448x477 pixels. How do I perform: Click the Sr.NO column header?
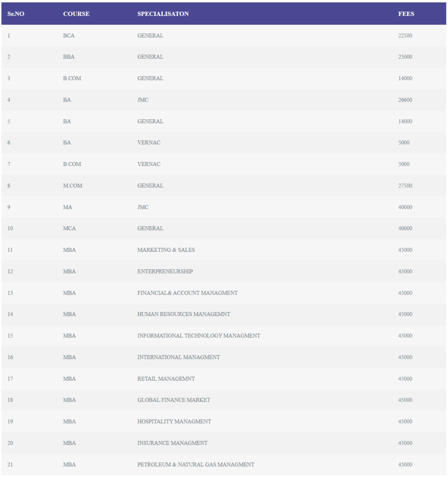16,14
